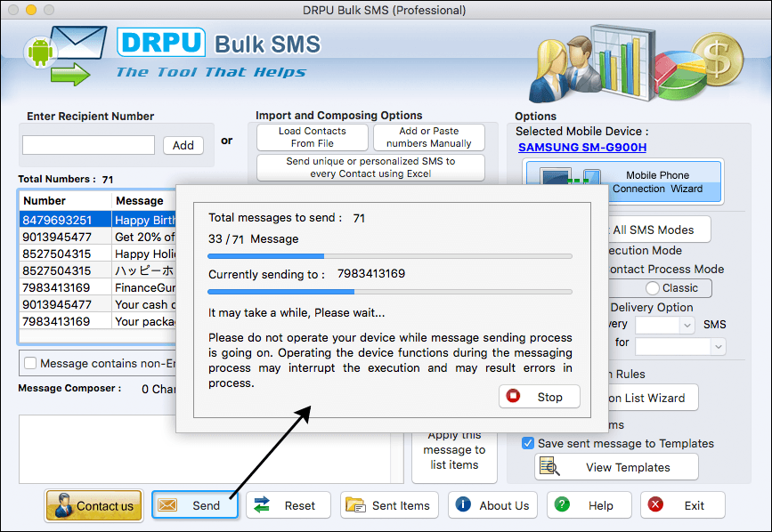The height and width of the screenshot is (532, 772).
Task: Select the 'Happy Holi' message row
Action: [97, 254]
